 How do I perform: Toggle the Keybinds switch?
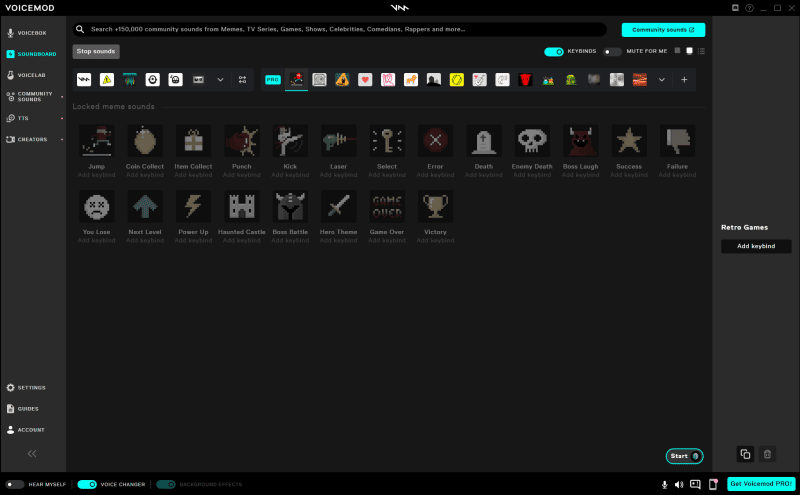[554, 52]
